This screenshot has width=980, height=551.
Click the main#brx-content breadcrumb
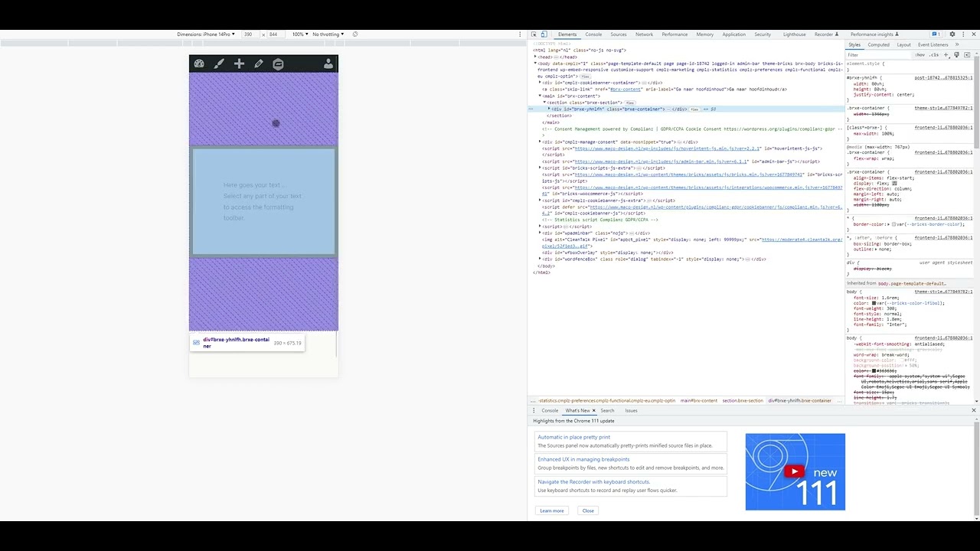tap(699, 400)
